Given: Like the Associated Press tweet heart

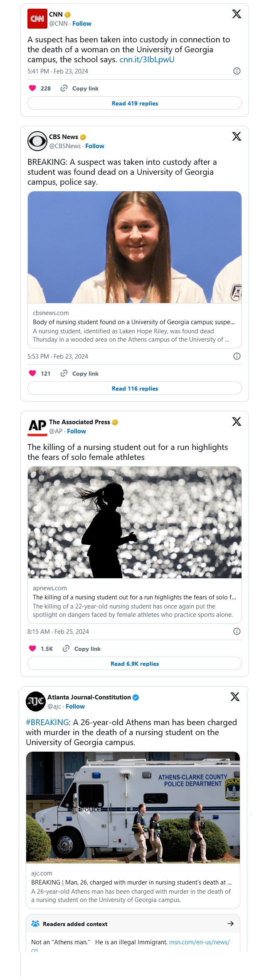Looking at the screenshot, I should coord(32,648).
